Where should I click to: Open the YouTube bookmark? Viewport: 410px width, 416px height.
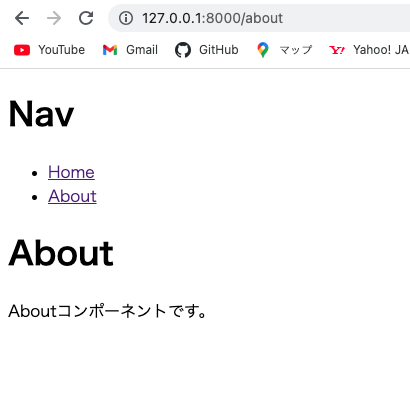[49, 50]
